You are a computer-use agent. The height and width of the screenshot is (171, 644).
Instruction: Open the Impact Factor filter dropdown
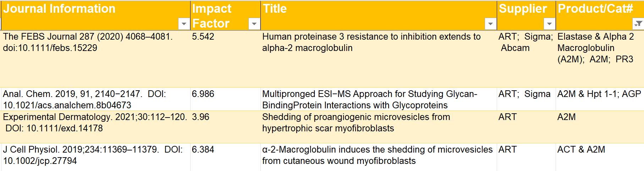[x=254, y=24]
